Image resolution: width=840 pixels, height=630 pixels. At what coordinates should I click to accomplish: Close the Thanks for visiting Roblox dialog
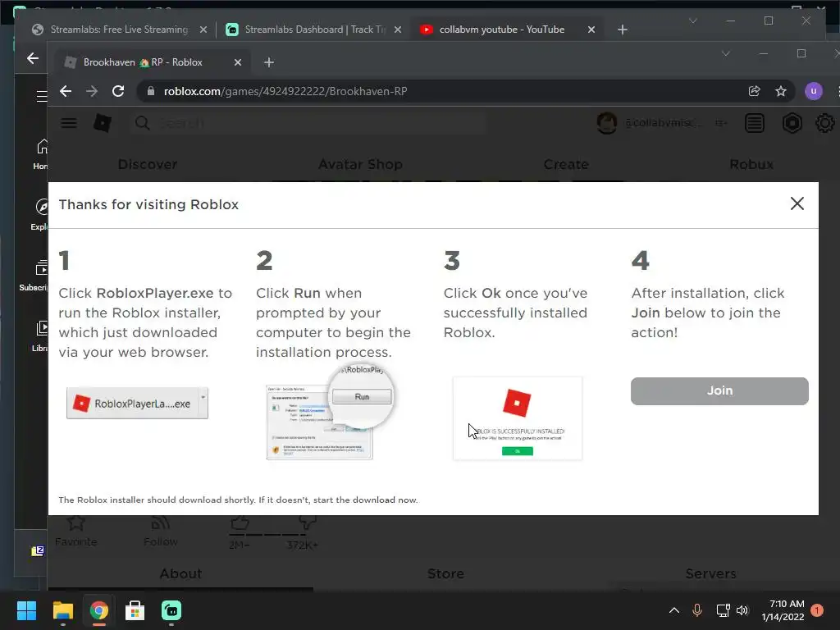[x=797, y=203]
